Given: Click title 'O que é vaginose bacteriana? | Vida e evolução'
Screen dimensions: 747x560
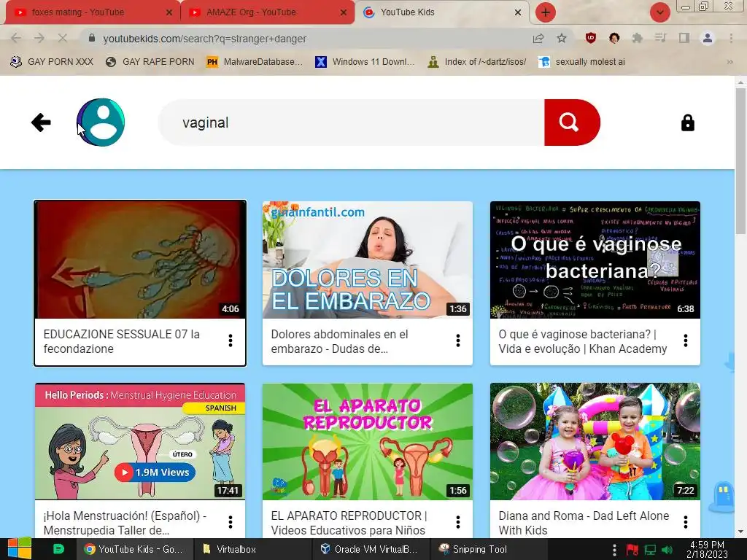Looking at the screenshot, I should coord(583,341).
